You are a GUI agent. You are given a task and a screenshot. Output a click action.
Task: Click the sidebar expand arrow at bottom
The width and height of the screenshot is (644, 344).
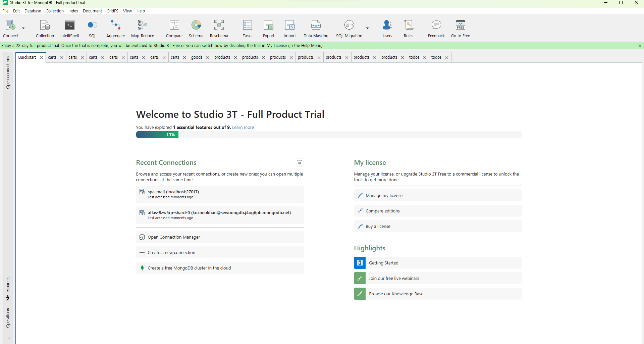(x=7, y=338)
